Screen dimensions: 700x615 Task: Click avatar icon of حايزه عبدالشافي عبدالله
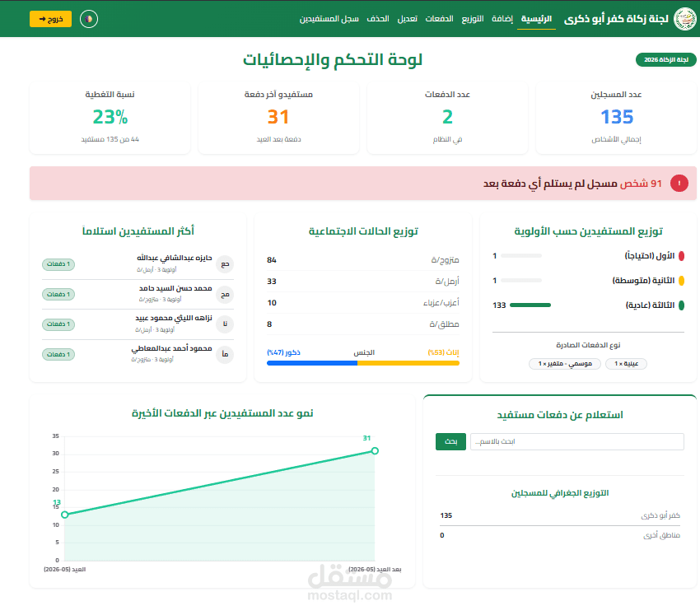(x=225, y=264)
